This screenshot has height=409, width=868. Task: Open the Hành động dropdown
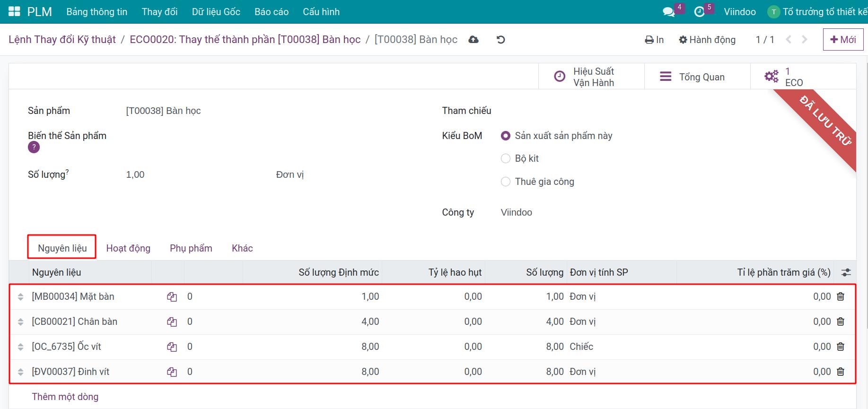707,40
